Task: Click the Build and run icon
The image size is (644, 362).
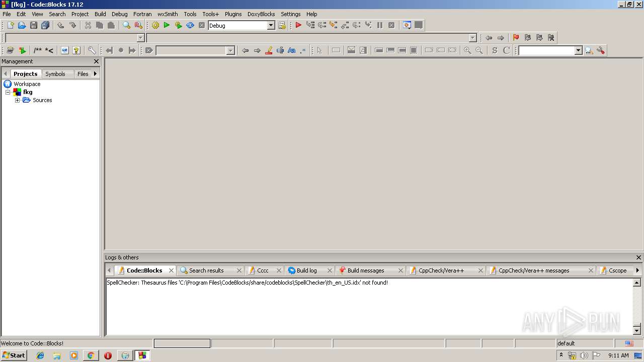Action: click(178, 25)
